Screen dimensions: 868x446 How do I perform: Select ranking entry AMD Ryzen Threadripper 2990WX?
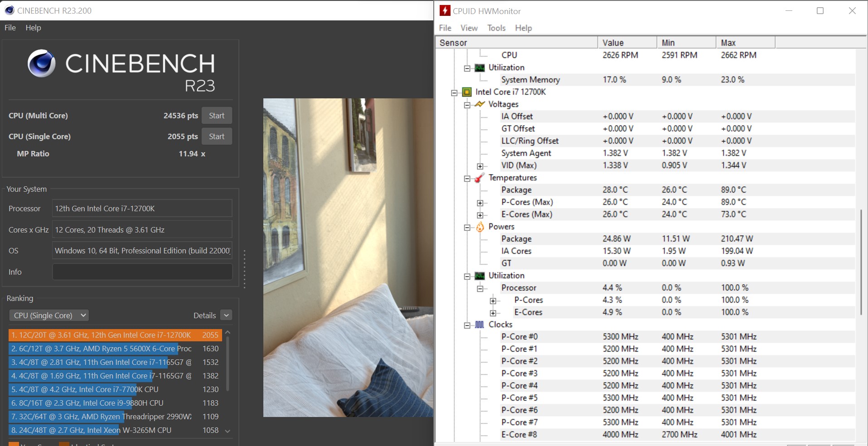(x=115, y=417)
